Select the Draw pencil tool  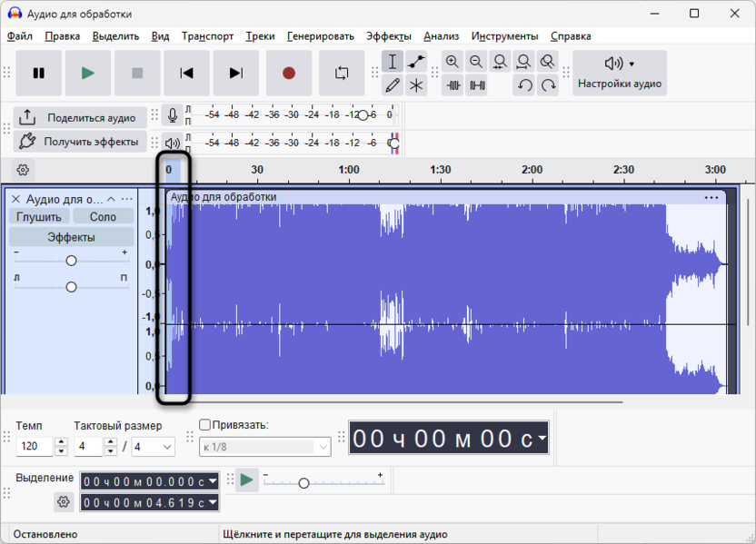click(x=393, y=85)
